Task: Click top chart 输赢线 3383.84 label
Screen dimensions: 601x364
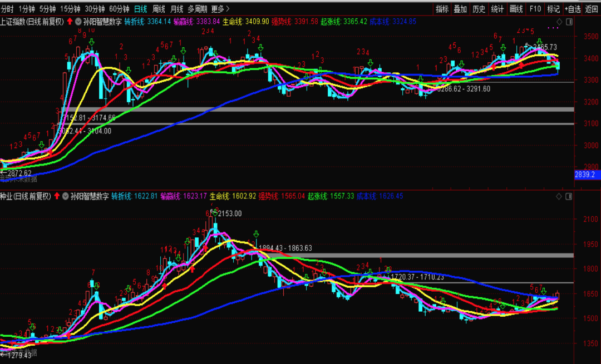Action: click(196, 22)
